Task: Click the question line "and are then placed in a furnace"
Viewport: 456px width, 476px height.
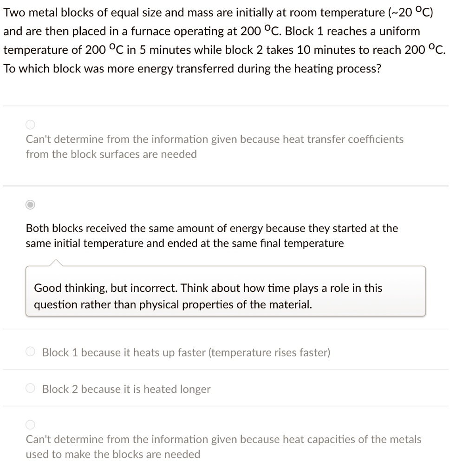Action: 211,31
